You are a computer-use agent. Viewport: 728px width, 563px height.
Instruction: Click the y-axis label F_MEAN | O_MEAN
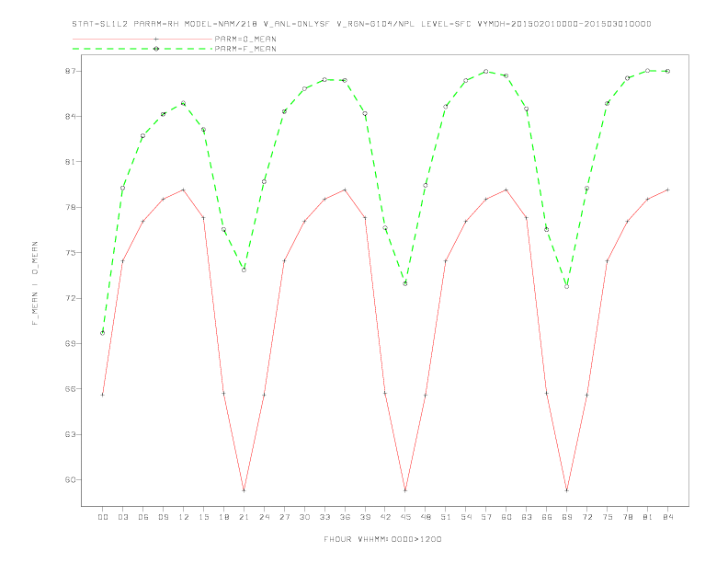click(x=35, y=283)
